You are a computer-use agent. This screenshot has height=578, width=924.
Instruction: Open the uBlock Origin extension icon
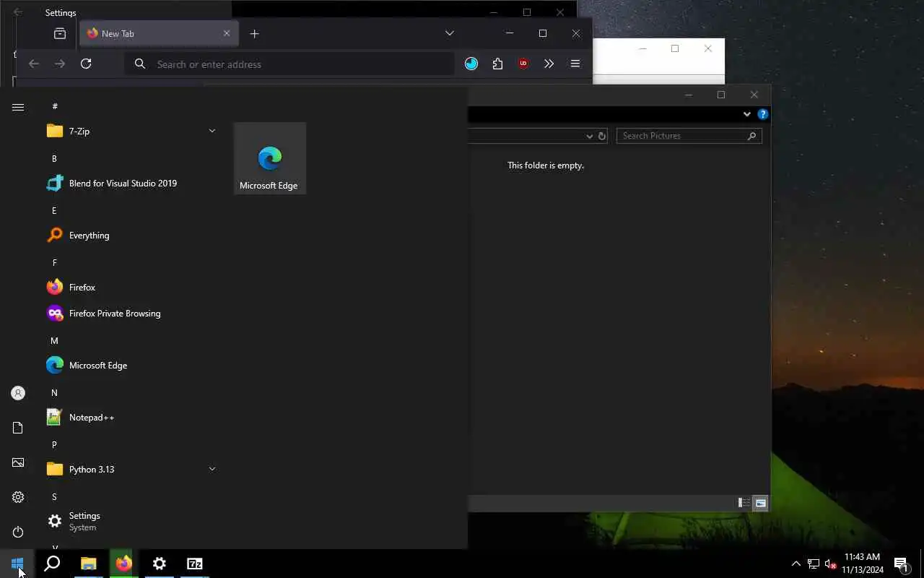523,64
